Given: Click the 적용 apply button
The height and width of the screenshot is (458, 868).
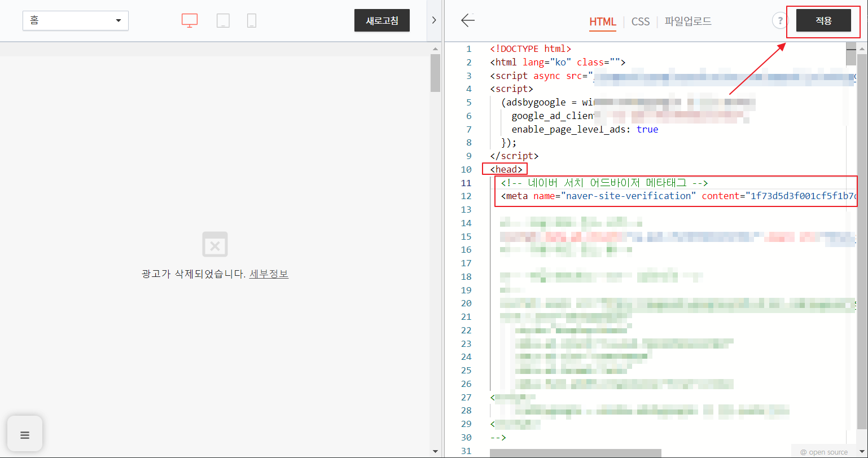Looking at the screenshot, I should point(823,20).
